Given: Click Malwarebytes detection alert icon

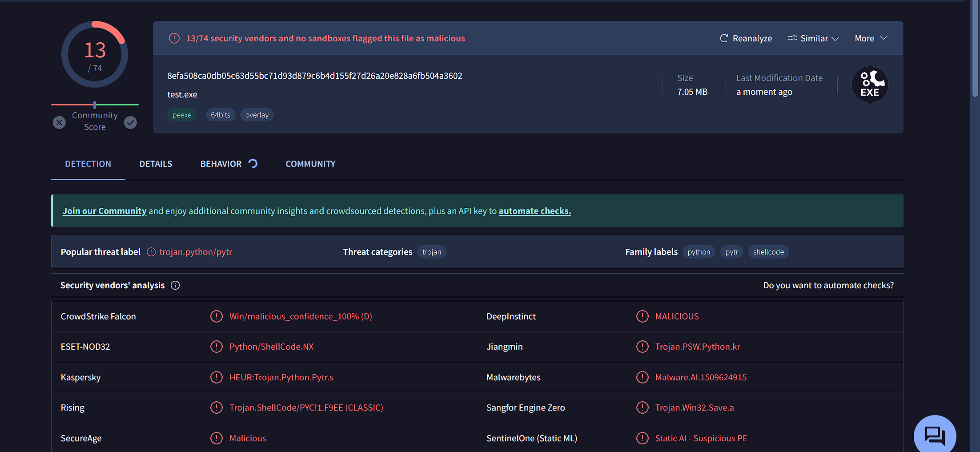Looking at the screenshot, I should pos(643,377).
